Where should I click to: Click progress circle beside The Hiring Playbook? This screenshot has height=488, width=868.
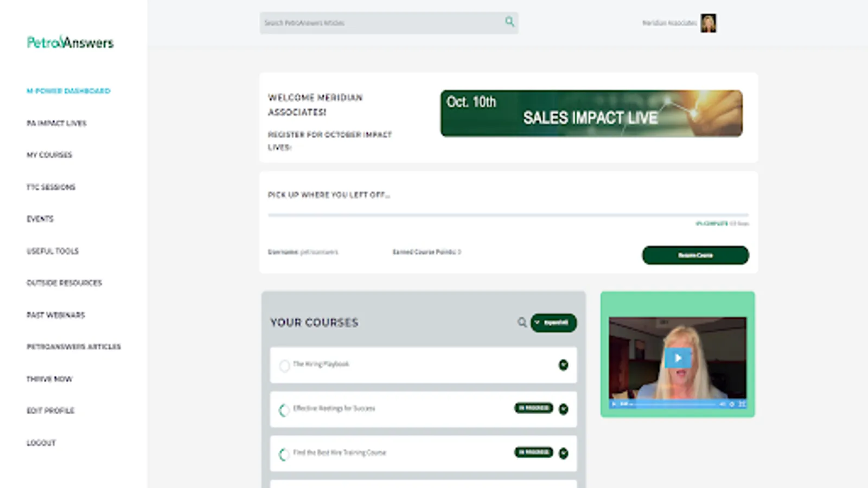284,366
